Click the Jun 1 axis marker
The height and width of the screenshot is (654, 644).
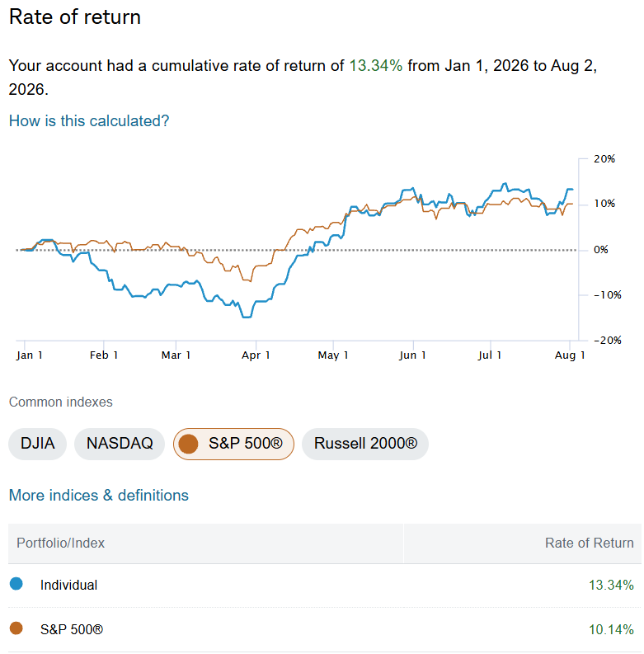coord(412,355)
